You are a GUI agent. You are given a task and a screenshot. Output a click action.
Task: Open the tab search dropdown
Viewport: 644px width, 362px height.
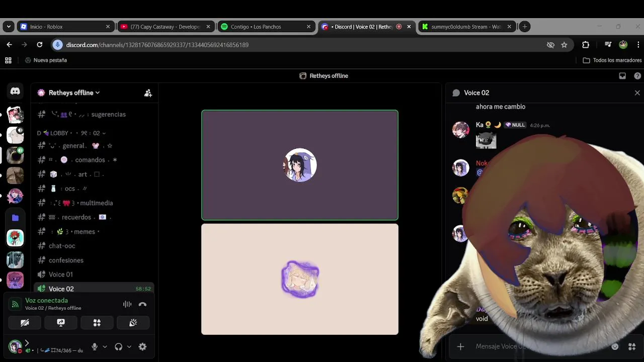pyautogui.click(x=8, y=27)
